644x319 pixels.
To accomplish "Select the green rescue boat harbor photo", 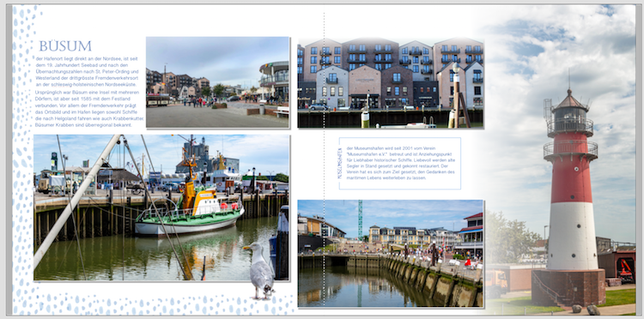I will (161, 208).
